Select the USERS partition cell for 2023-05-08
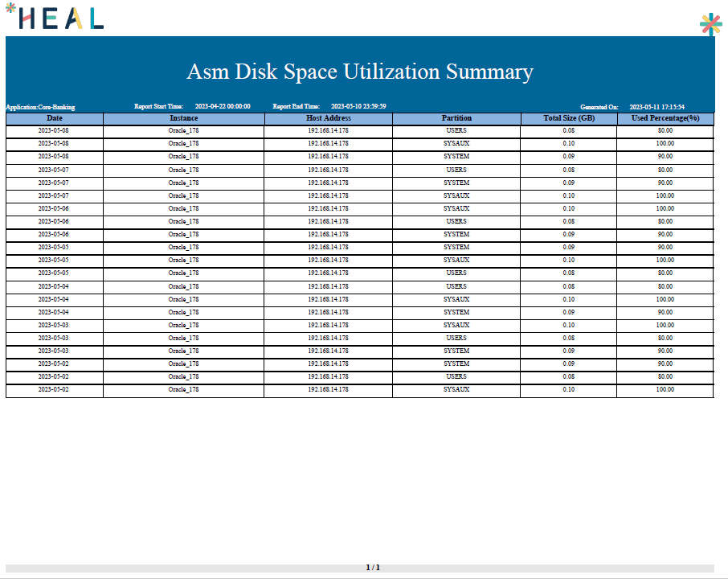Screen dimensions: 728x579 click(456, 130)
